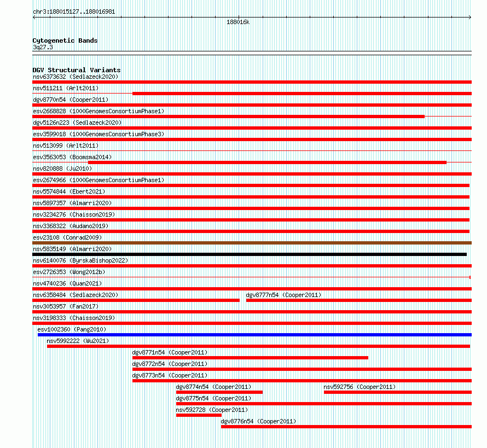Click the DGV Structural Variants track title
Image resolution: width=487 pixels, height=448 pixels.
(77, 70)
